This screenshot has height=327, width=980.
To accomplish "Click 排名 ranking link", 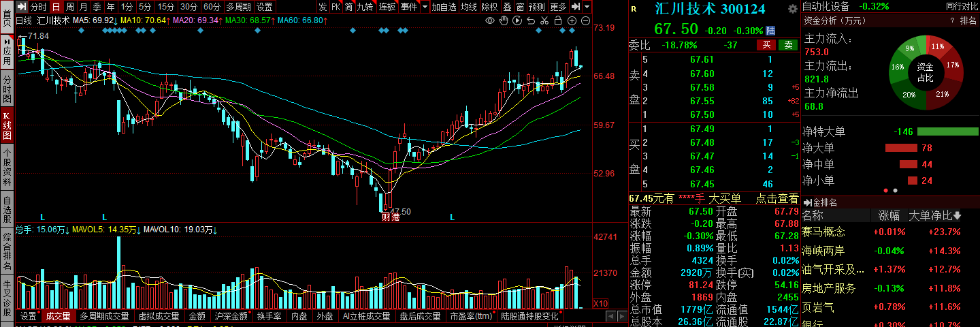I will pos(968,21).
